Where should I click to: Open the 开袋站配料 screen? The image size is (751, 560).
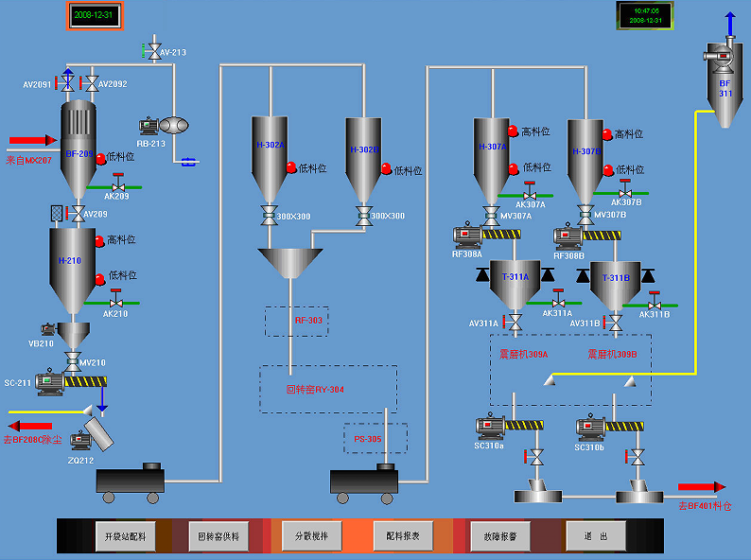126,536
